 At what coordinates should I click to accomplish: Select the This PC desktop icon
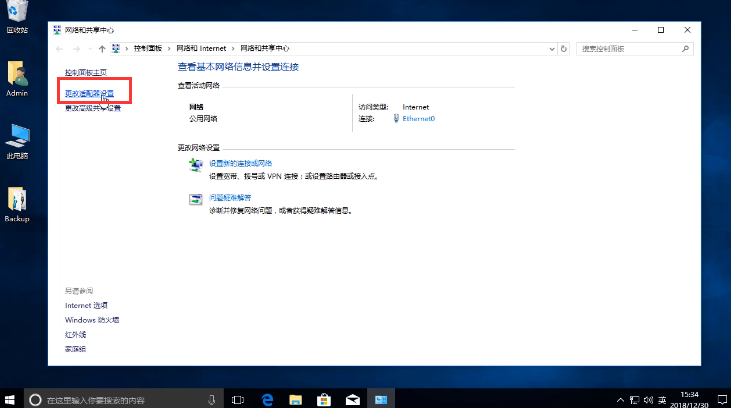tap(17, 142)
